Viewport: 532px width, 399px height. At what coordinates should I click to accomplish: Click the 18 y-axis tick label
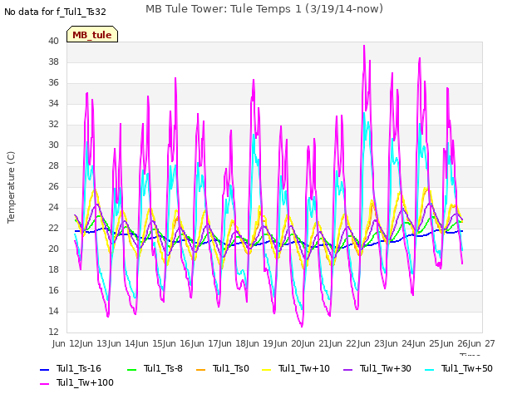pyautogui.click(x=53, y=269)
